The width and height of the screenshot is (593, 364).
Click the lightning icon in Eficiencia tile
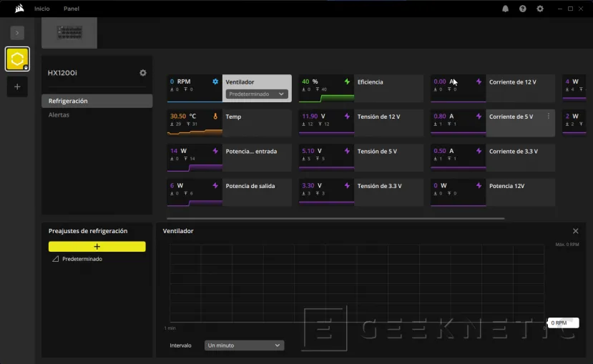click(x=347, y=82)
